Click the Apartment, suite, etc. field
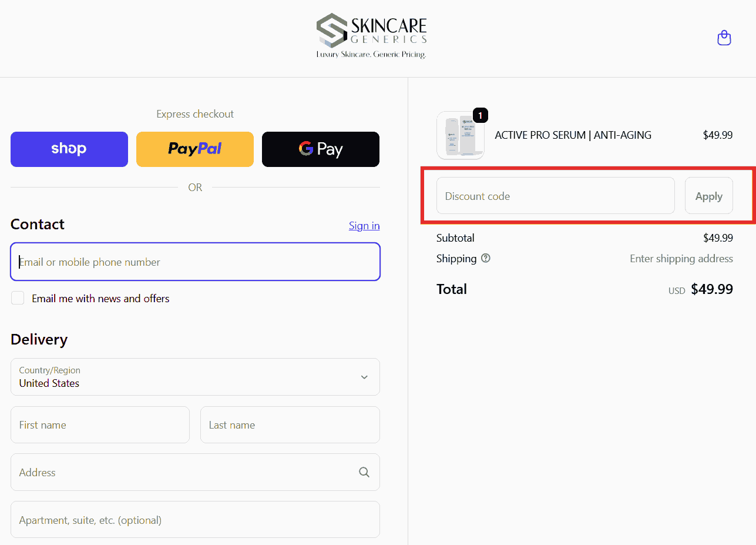The image size is (756, 545). point(195,520)
